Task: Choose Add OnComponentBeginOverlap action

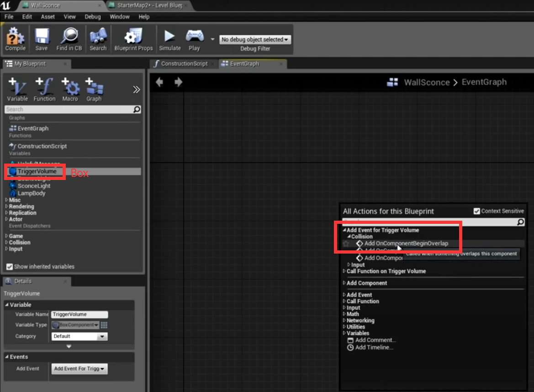Action: pos(406,244)
